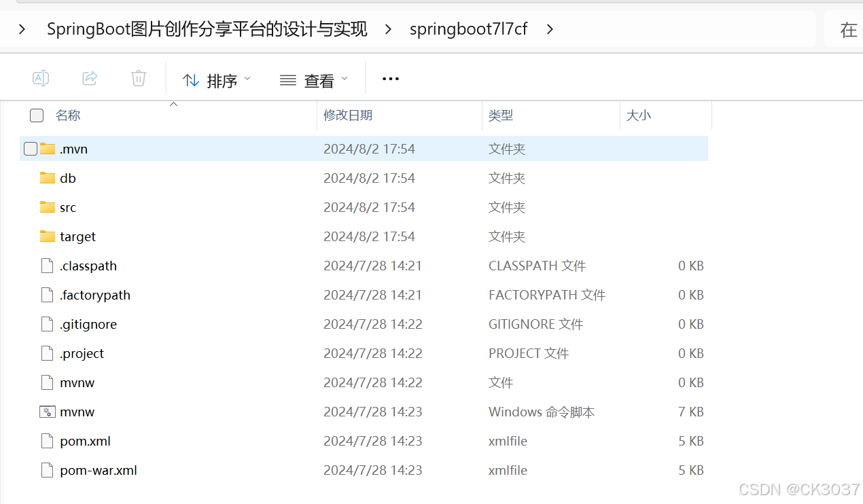Select the src folder name
863x504 pixels.
pos(68,207)
